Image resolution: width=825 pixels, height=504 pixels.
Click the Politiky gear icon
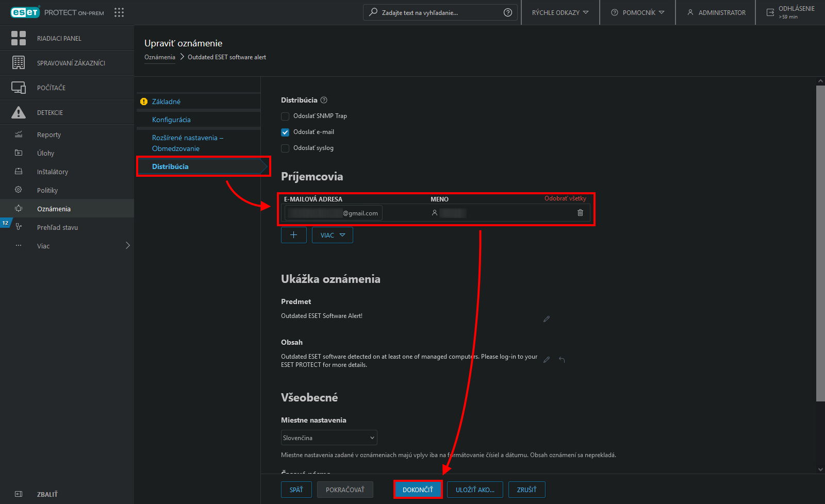click(19, 190)
